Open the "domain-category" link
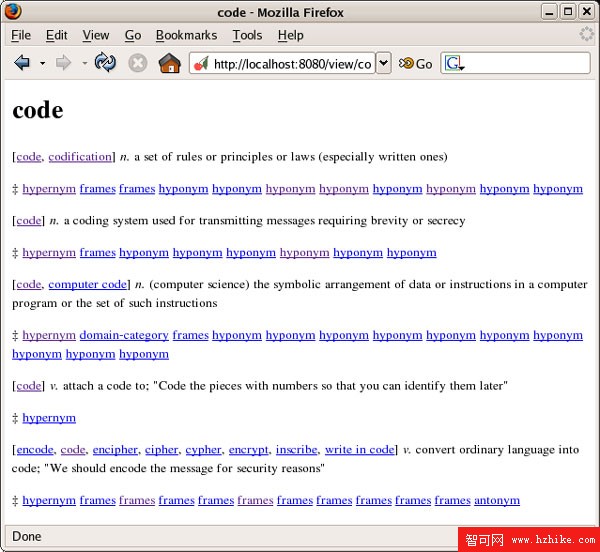This screenshot has height=552, width=600. pyautogui.click(x=124, y=336)
